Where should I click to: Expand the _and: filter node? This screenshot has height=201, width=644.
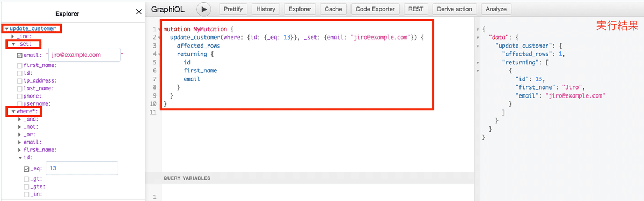19,119
